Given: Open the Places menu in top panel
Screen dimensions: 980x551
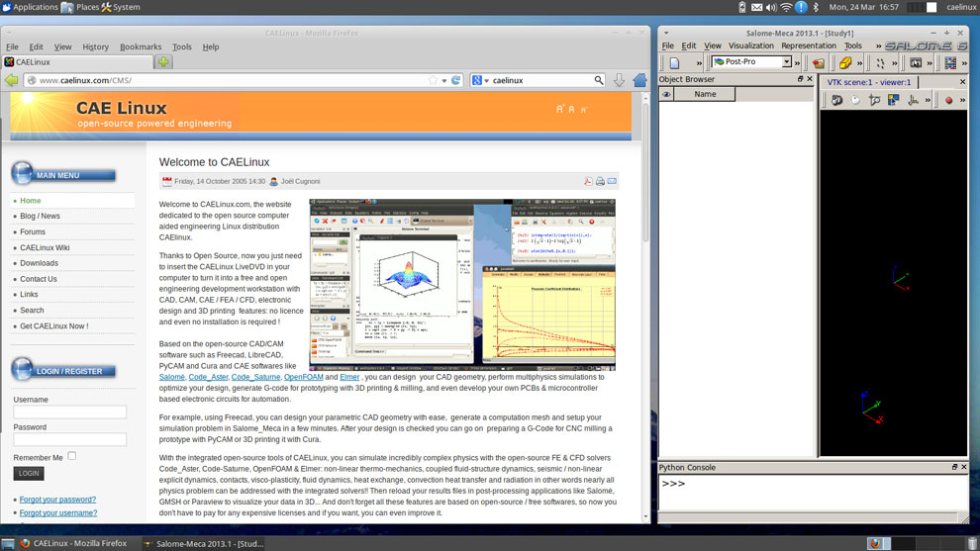Looking at the screenshot, I should pyautogui.click(x=80, y=7).
